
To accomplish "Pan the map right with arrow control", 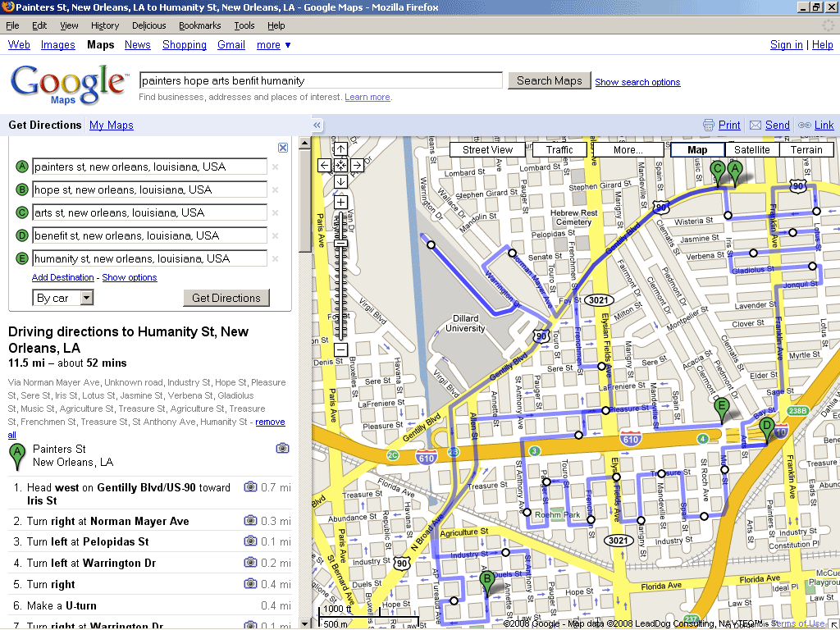I will tap(357, 165).
